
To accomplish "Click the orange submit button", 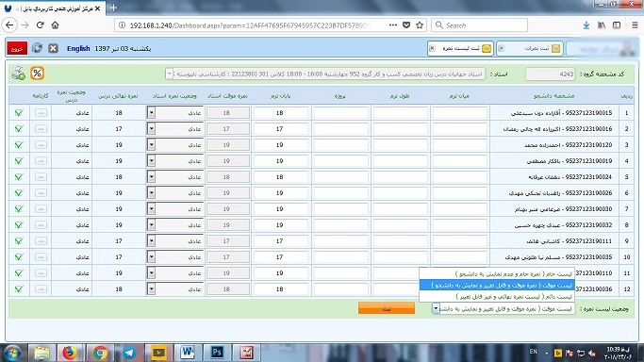I will (x=387, y=308).
